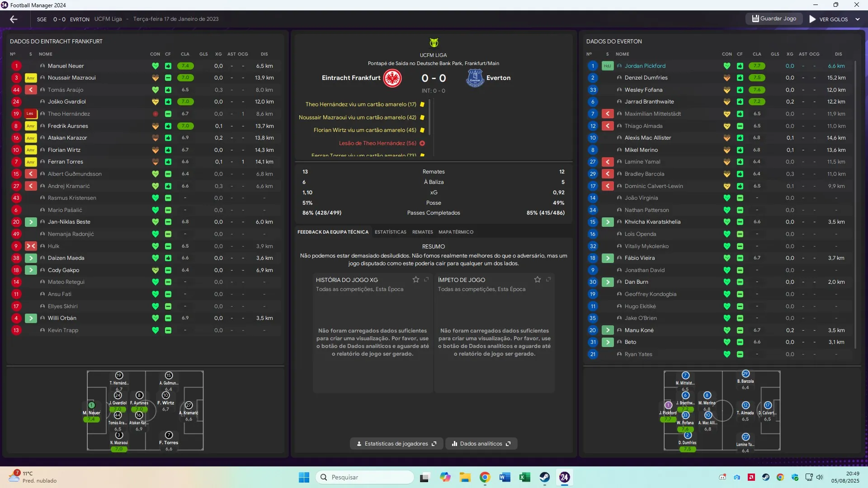Viewport: 868px width, 488px height.
Task: Open Dados analíticos
Action: click(x=481, y=444)
